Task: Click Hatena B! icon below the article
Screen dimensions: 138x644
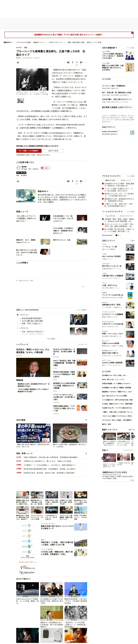Action: coord(81,181)
